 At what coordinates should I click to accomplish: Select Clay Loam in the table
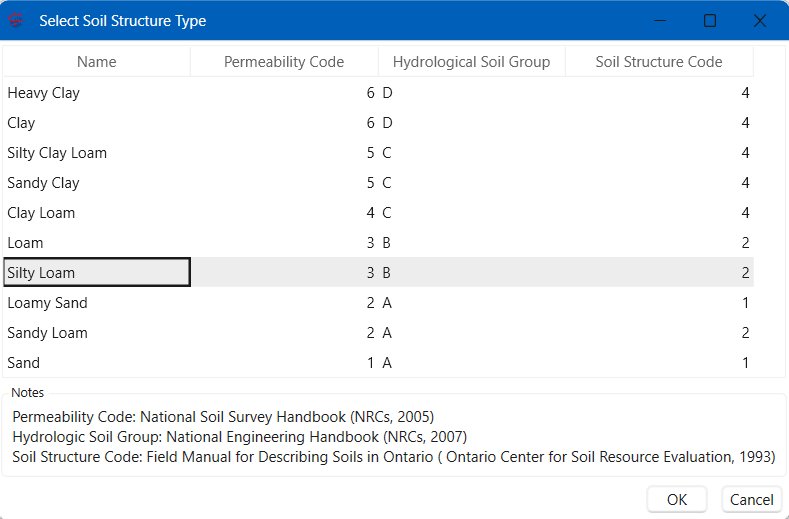[378, 212]
